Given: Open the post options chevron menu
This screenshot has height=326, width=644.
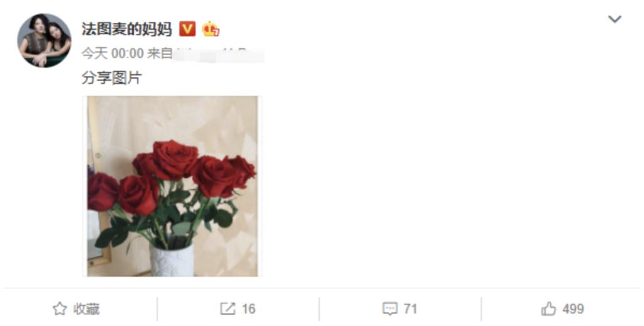Looking at the screenshot, I should (x=614, y=20).
